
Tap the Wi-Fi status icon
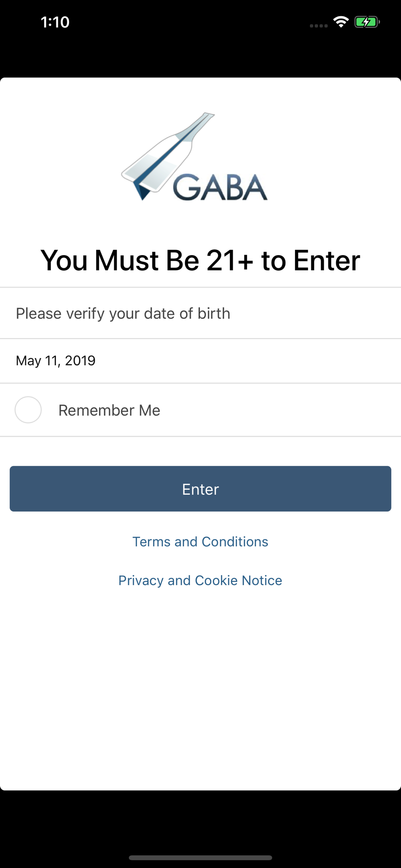[x=341, y=22]
